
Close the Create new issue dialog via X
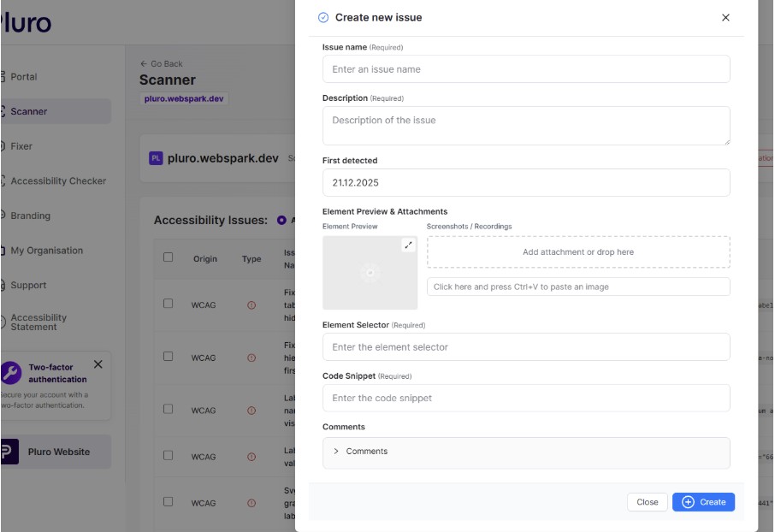725,18
